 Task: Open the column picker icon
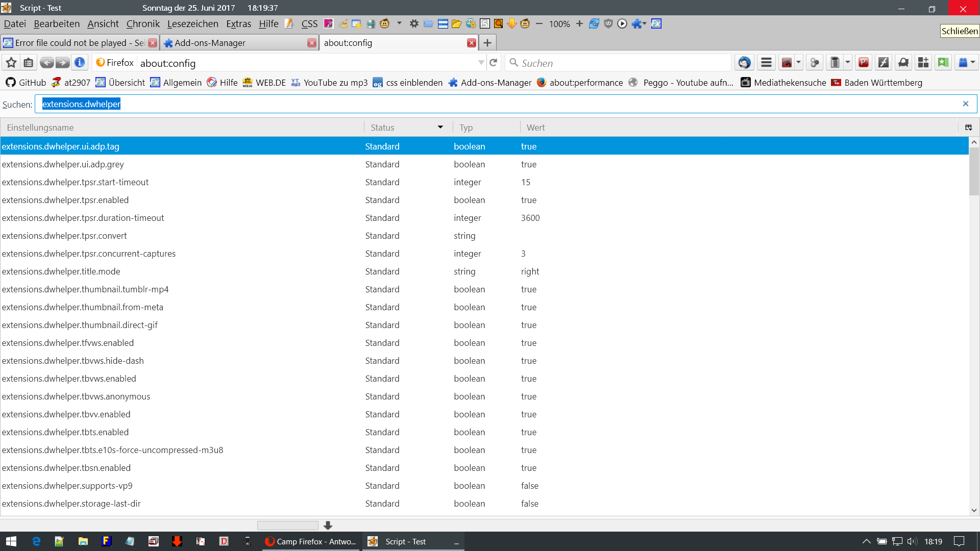coord(968,128)
